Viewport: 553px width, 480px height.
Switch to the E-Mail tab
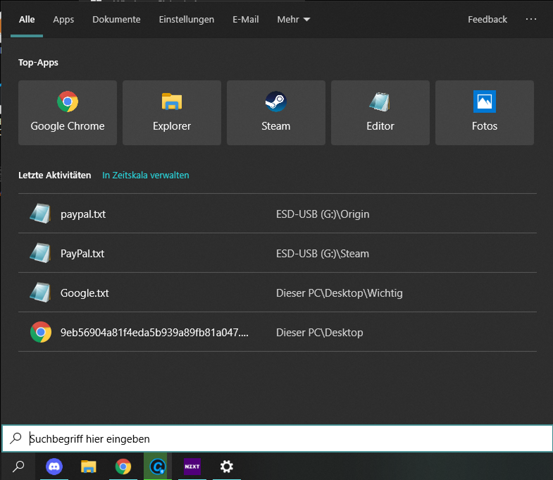[x=245, y=19]
